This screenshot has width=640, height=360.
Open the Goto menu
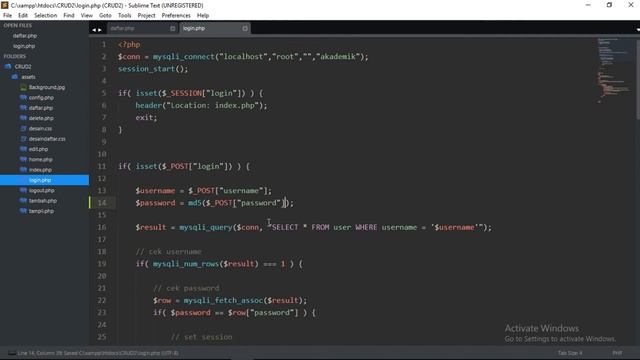(105, 16)
